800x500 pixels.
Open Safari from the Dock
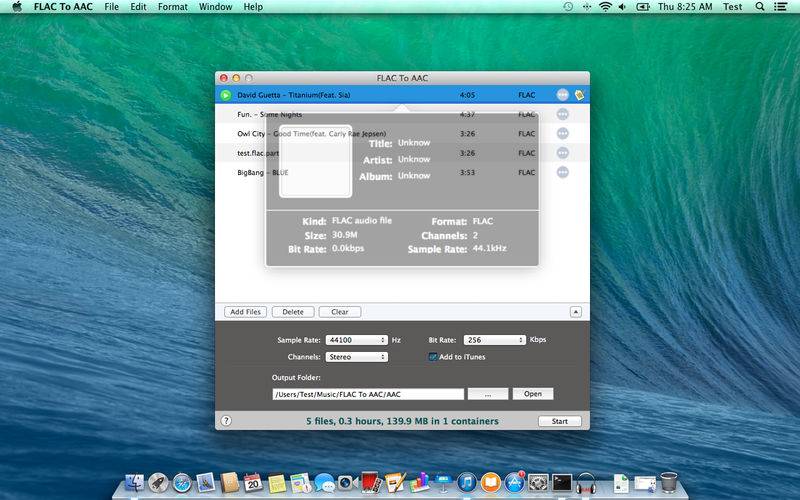[182, 482]
